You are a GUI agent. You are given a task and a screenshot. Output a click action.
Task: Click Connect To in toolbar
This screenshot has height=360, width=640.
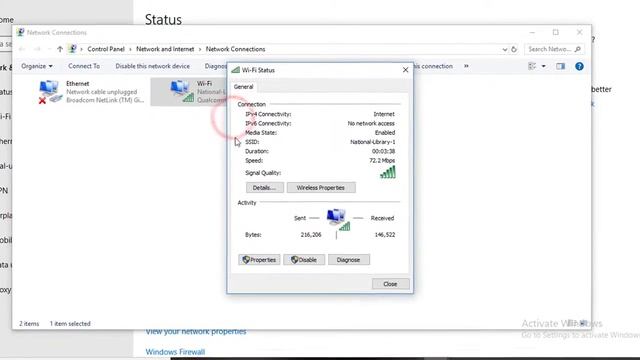click(84, 66)
